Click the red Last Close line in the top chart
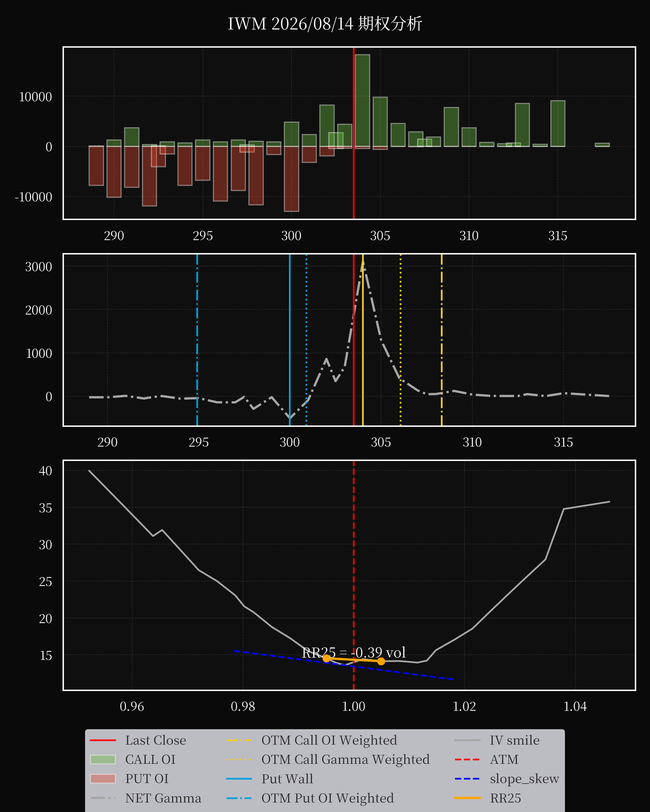 pyautogui.click(x=353, y=133)
